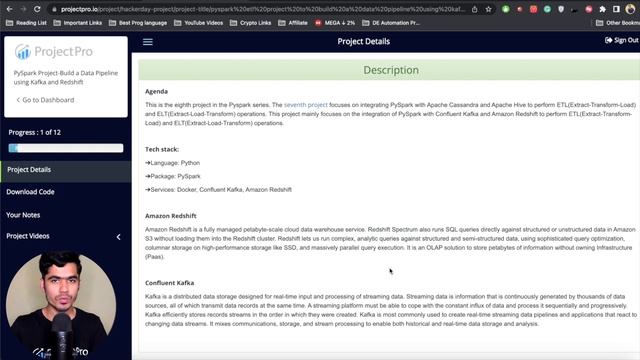
Task: Open the YouTube Videos bookmark folder
Action: [x=199, y=23]
